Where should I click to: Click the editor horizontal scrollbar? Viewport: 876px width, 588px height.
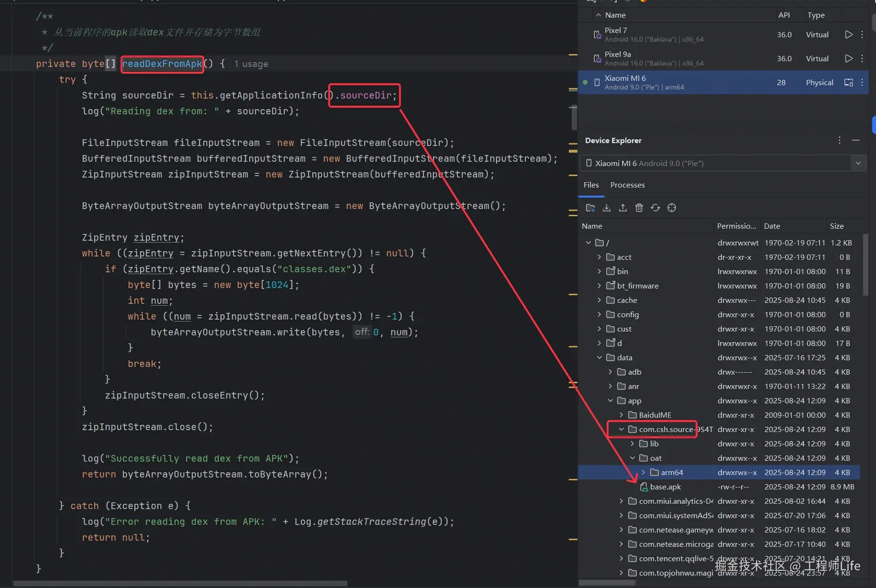point(180,584)
